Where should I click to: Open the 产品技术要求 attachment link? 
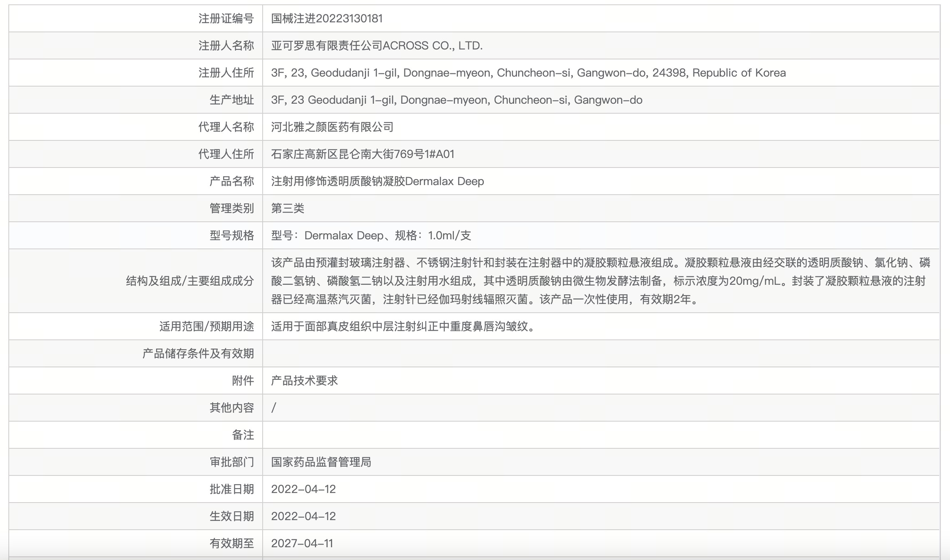tap(304, 381)
